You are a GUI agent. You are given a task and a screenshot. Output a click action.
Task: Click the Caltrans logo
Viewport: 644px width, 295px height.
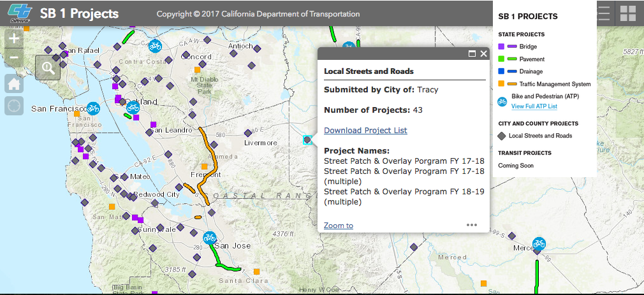(x=19, y=13)
